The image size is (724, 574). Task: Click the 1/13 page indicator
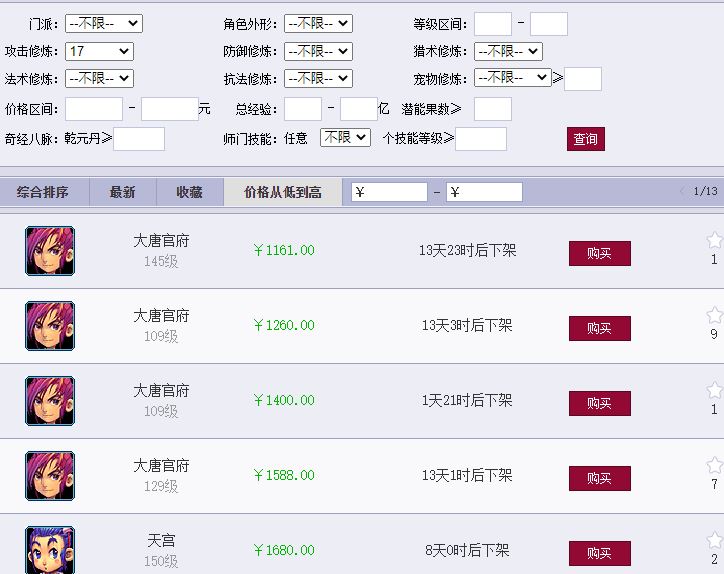coord(705,191)
